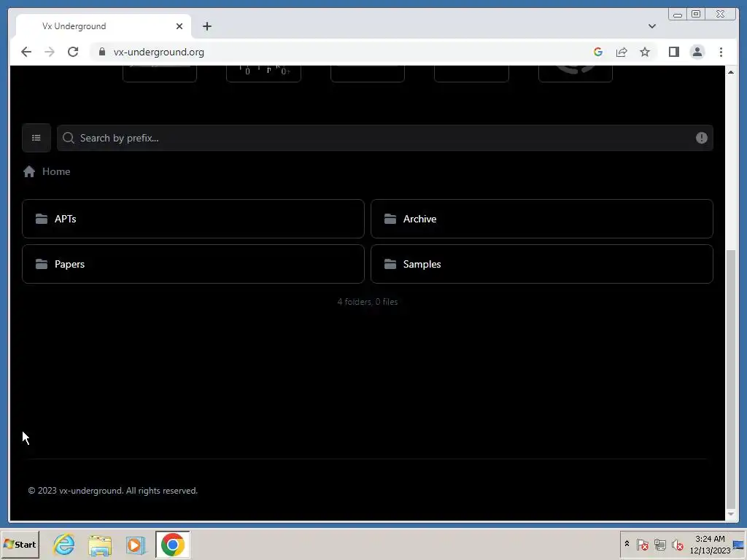Viewport: 747px width, 560px height.
Task: Open the APTs folder
Action: [x=193, y=219]
